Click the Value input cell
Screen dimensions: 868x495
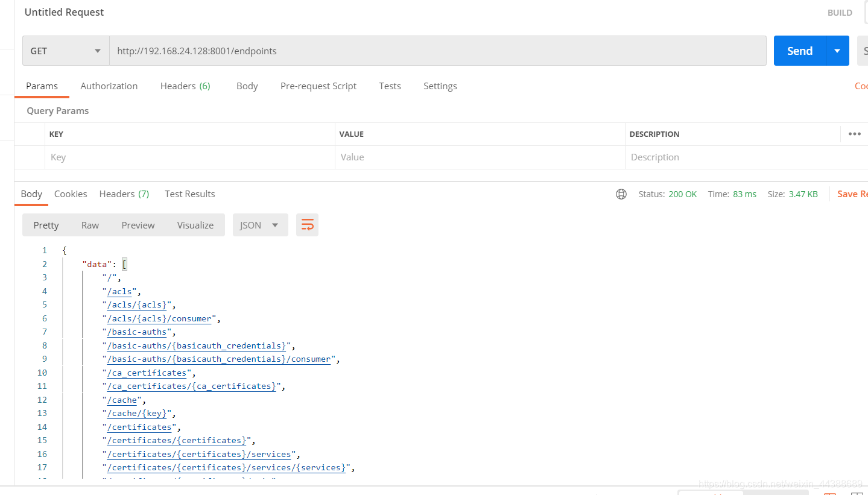[x=480, y=157]
